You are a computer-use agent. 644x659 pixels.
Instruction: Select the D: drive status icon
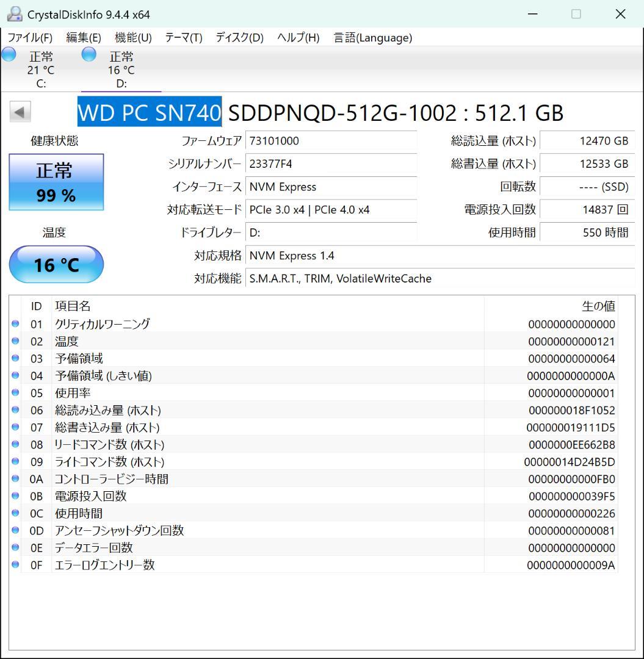click(89, 54)
